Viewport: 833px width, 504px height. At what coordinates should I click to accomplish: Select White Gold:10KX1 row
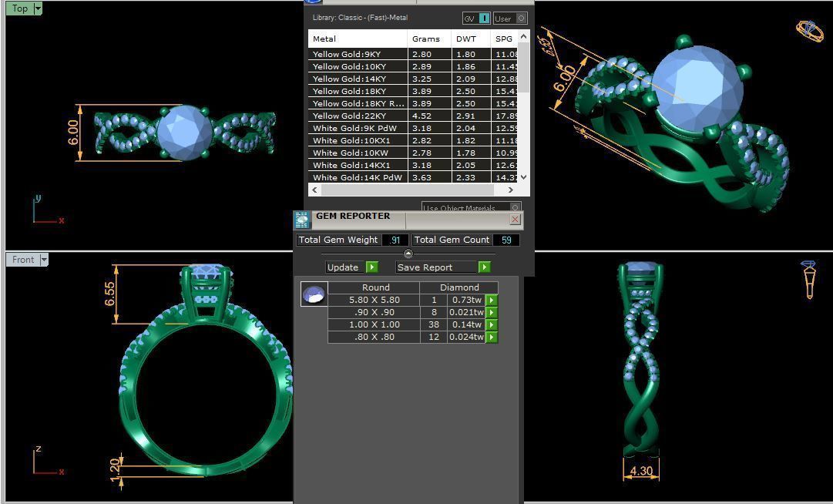pos(413,140)
